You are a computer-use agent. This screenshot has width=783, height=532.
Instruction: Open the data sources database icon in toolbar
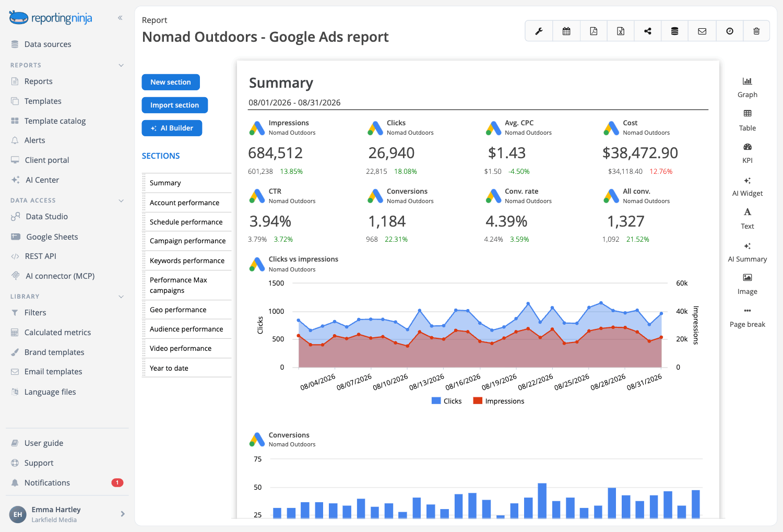pyautogui.click(x=675, y=31)
